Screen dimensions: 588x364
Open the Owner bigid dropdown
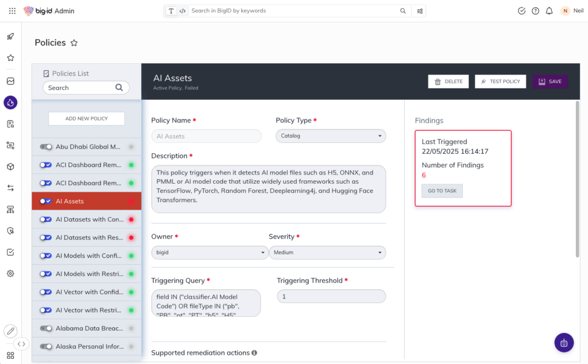[x=209, y=253]
